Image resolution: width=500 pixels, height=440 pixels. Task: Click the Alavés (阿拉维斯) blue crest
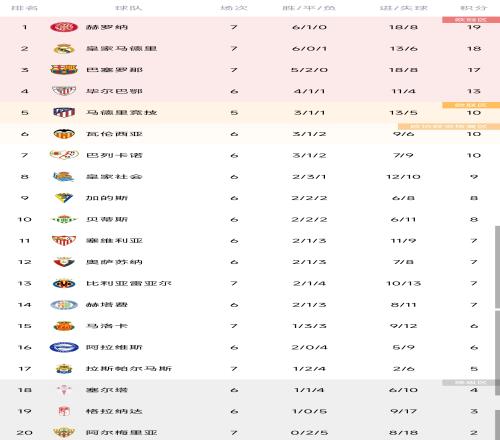click(x=64, y=347)
